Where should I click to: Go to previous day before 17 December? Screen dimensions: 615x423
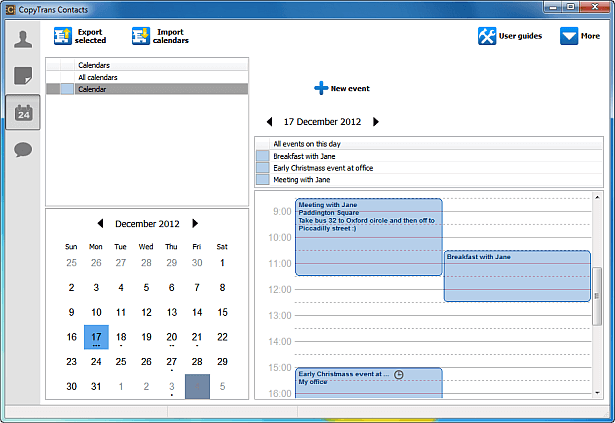pos(269,122)
